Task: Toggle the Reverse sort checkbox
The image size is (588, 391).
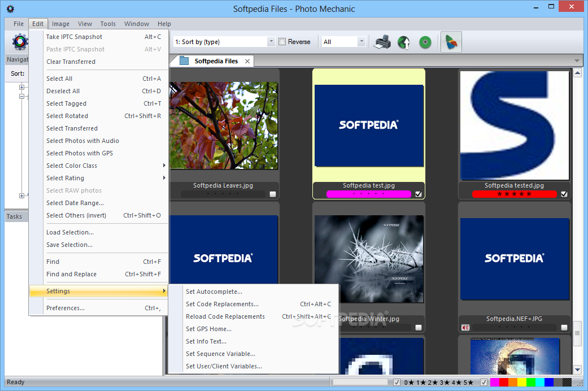Action: pyautogui.click(x=282, y=42)
